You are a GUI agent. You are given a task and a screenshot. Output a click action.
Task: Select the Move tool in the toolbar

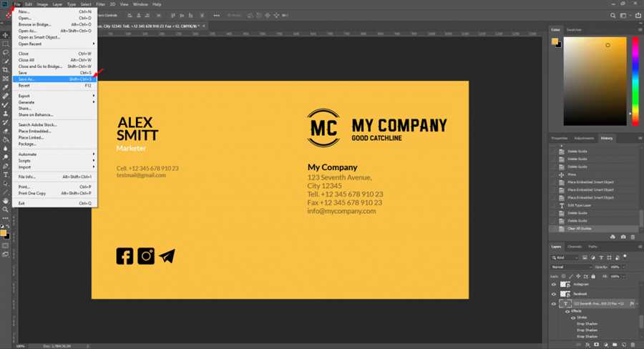point(5,34)
